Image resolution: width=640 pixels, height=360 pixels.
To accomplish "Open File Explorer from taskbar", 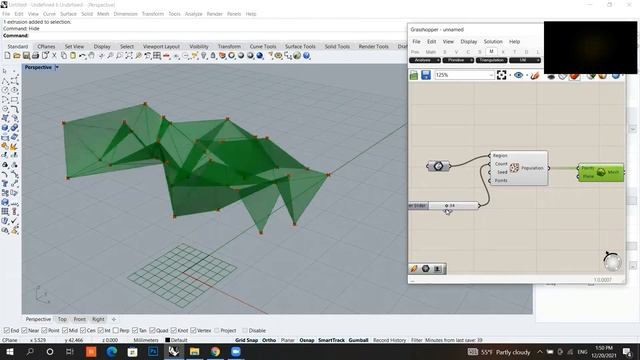I will pyautogui.click(x=194, y=351).
